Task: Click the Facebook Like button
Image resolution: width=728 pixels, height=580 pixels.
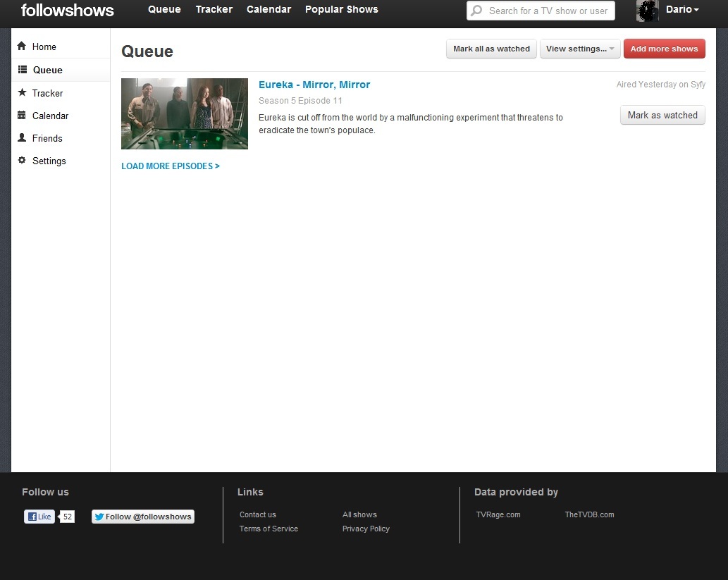Action: pos(39,517)
